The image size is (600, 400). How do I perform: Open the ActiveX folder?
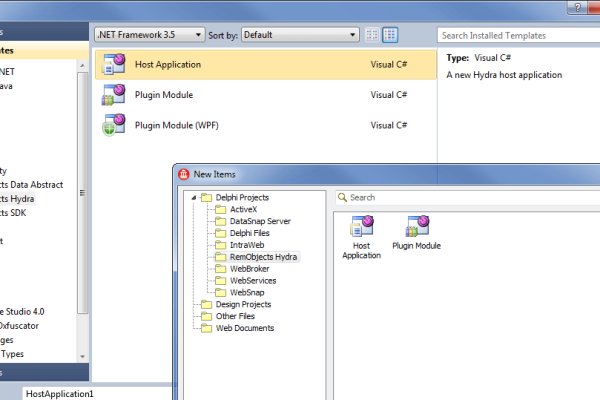tap(243, 210)
